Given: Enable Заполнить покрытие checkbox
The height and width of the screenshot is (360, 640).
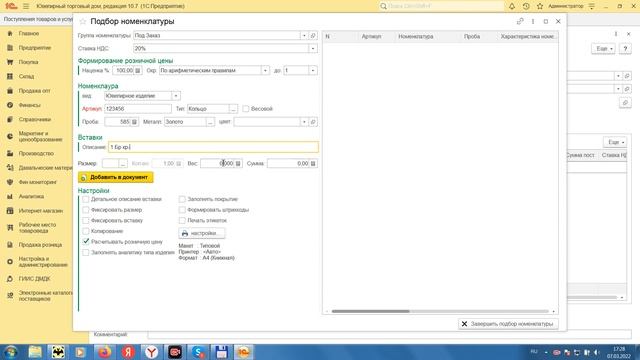Looking at the screenshot, I should (x=182, y=199).
